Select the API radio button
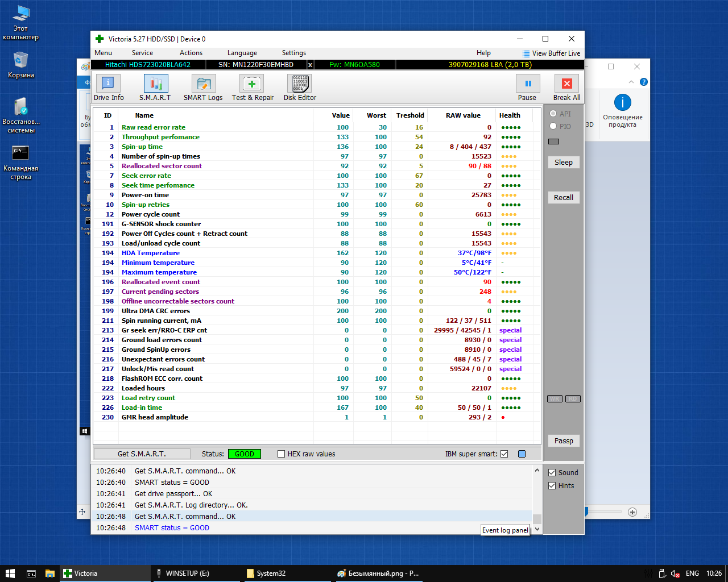The image size is (728, 582). pos(553,114)
